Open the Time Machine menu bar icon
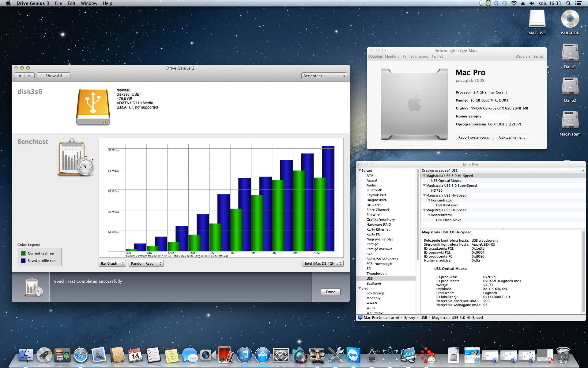 505,3
